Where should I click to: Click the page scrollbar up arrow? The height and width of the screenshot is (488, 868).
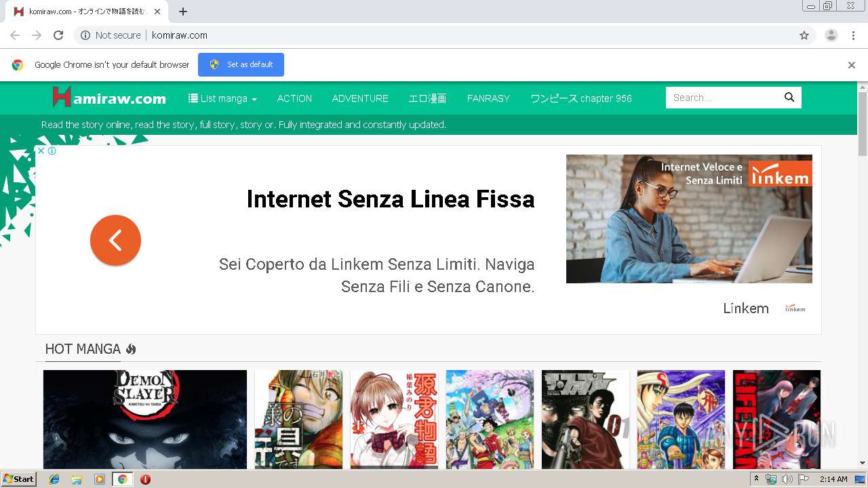coord(863,87)
